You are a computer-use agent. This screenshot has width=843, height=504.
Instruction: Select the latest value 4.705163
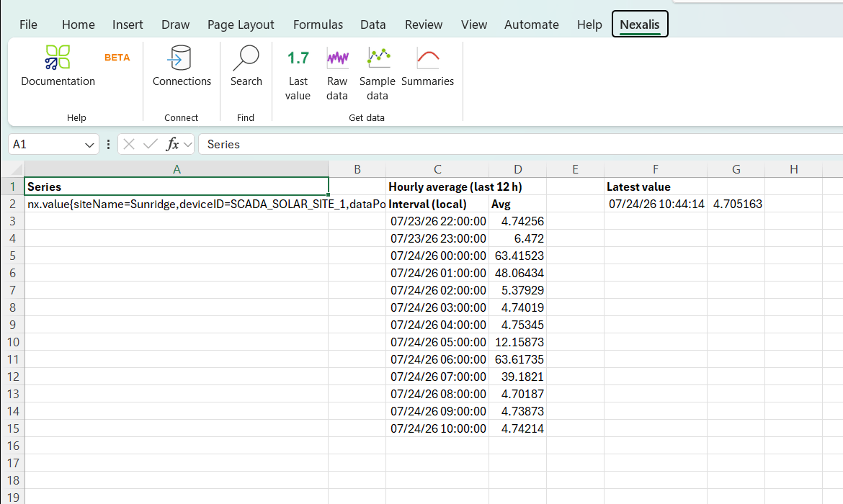(x=736, y=204)
